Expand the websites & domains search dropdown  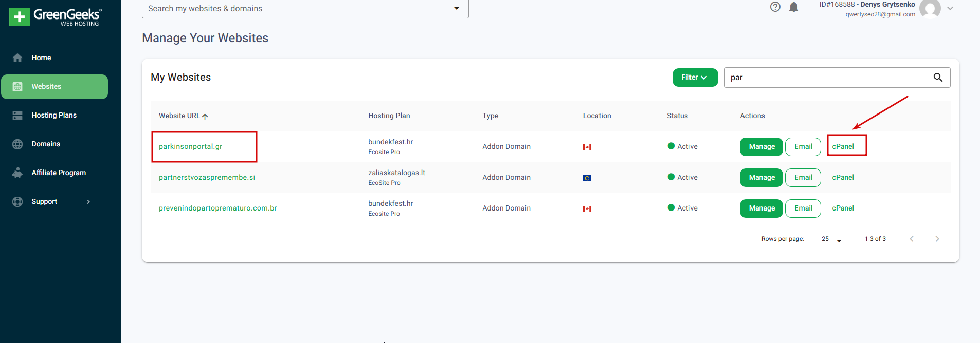457,9
